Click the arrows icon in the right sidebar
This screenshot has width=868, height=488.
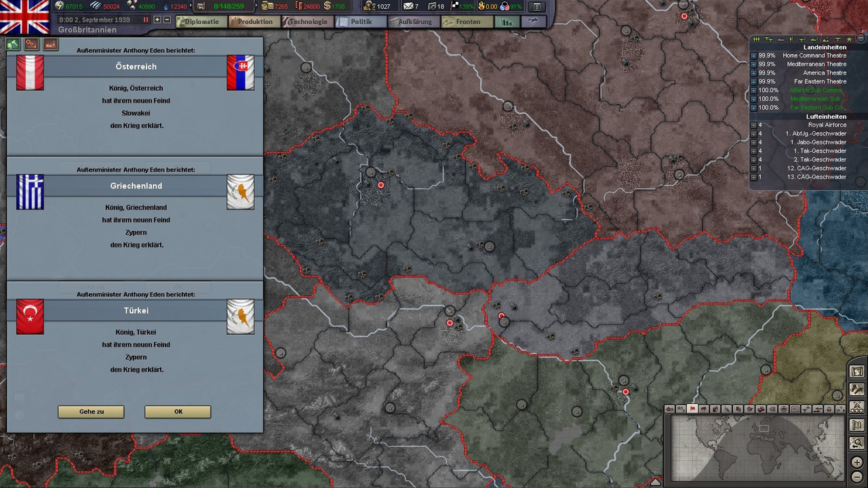[857, 390]
